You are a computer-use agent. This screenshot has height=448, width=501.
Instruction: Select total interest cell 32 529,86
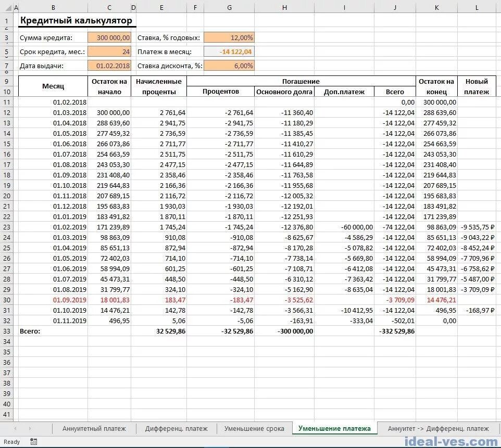click(x=161, y=331)
